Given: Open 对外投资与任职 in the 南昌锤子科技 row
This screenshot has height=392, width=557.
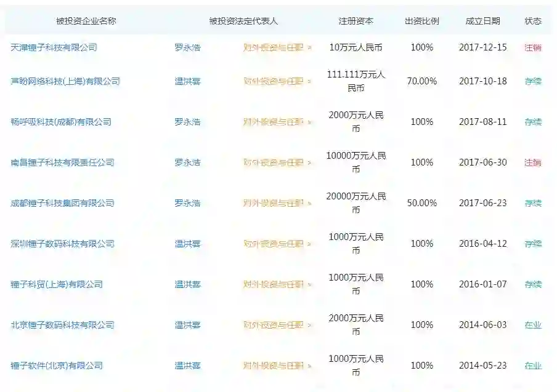Looking at the screenshot, I should (x=277, y=162).
